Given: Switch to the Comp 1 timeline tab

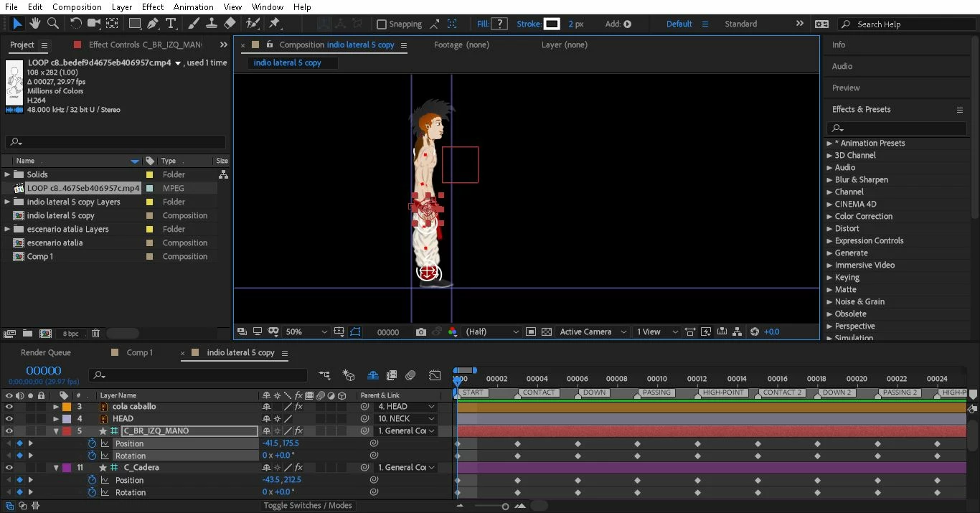Looking at the screenshot, I should point(139,353).
